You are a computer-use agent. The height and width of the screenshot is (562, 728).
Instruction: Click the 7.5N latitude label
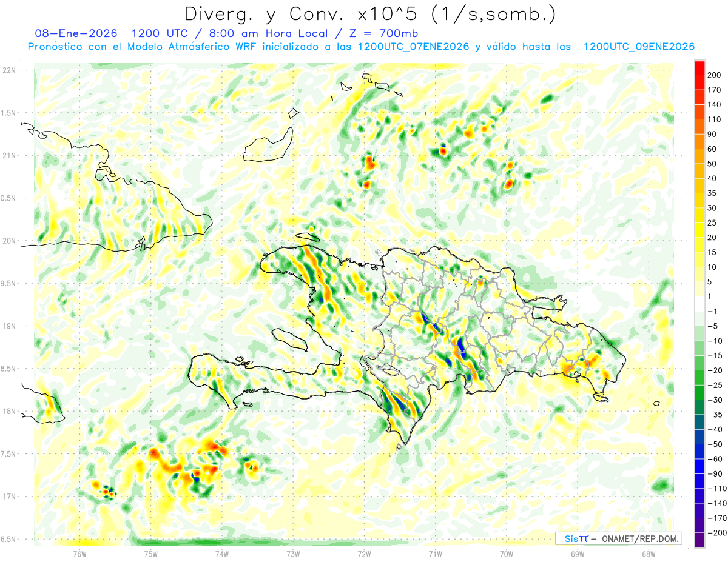click(x=10, y=453)
